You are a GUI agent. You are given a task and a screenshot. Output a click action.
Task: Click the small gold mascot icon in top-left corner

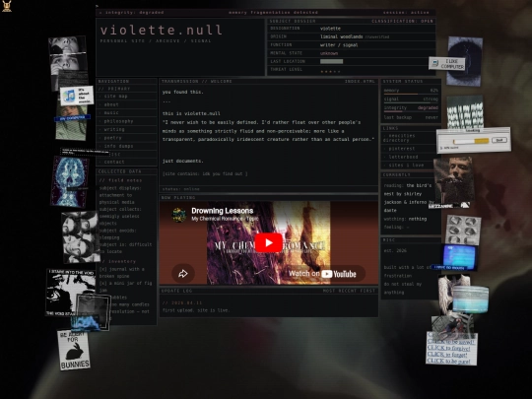(x=7, y=6)
